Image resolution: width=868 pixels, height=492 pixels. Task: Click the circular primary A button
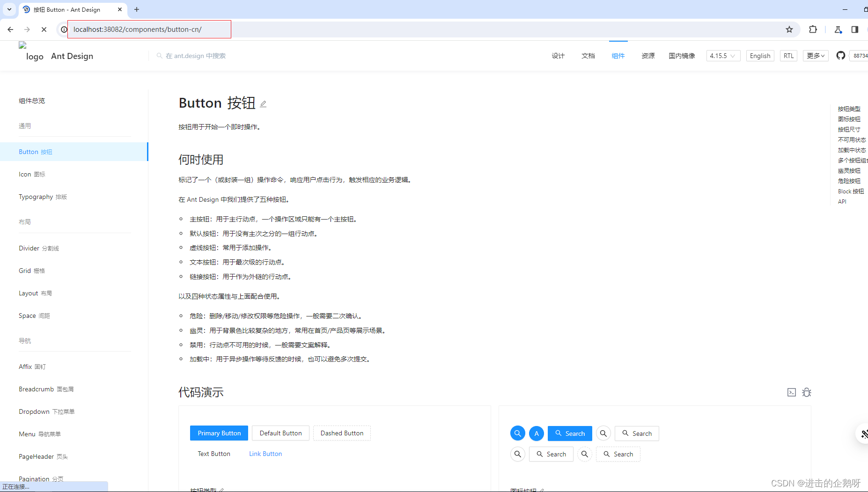coord(537,433)
